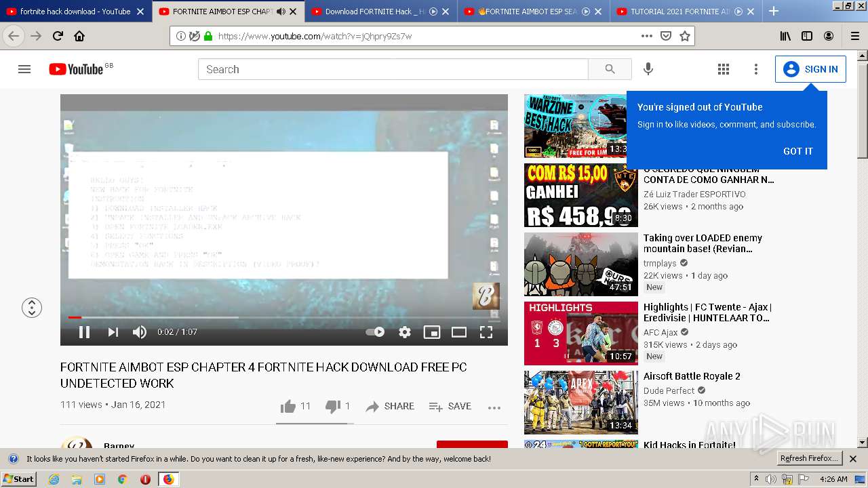Open the Windows Start menu
The width and height of the screenshot is (868, 488).
(x=19, y=479)
